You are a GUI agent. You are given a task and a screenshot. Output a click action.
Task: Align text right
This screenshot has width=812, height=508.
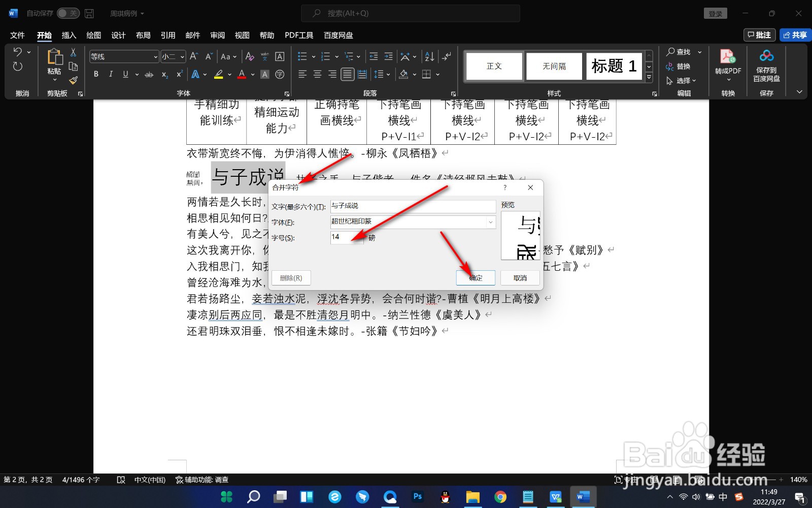tap(332, 74)
